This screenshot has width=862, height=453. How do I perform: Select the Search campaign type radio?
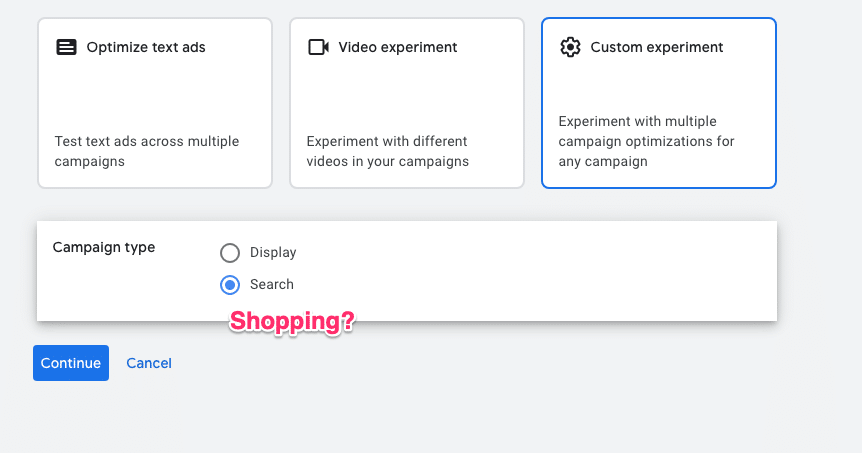point(230,285)
